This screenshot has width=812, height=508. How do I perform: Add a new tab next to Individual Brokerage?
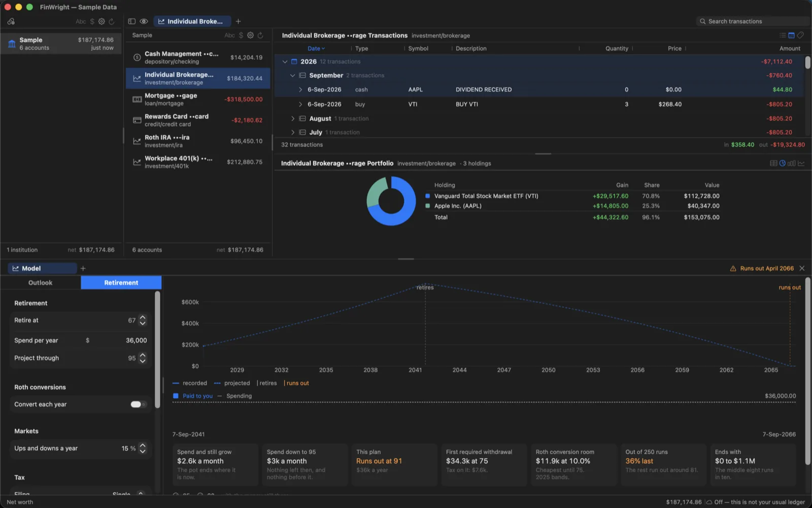pos(238,21)
